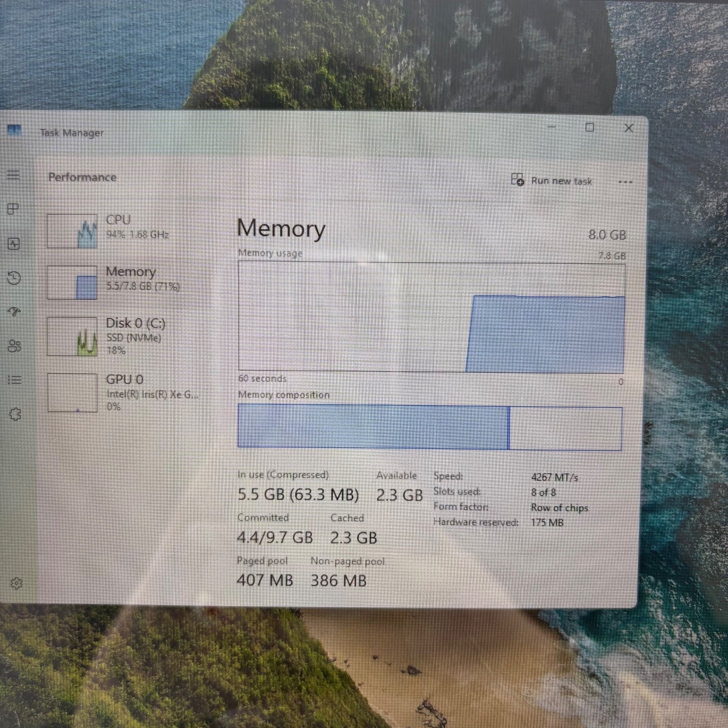Open the Details list page icon
The image size is (728, 728).
[15, 380]
